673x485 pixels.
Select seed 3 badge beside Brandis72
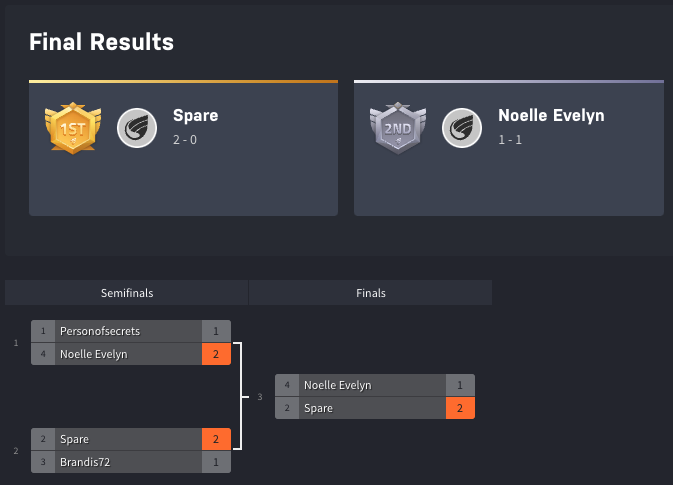click(43, 462)
